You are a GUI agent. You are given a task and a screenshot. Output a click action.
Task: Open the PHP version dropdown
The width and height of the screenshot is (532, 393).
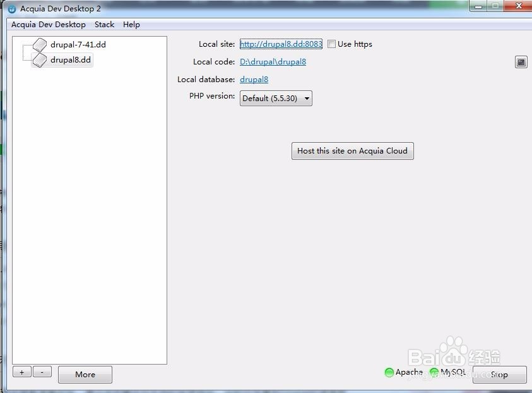[x=276, y=99]
